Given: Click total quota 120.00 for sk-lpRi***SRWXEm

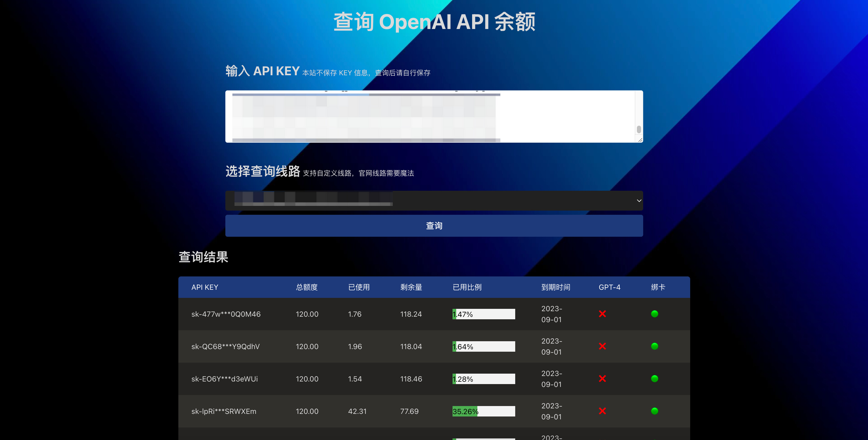Looking at the screenshot, I should click(307, 411).
